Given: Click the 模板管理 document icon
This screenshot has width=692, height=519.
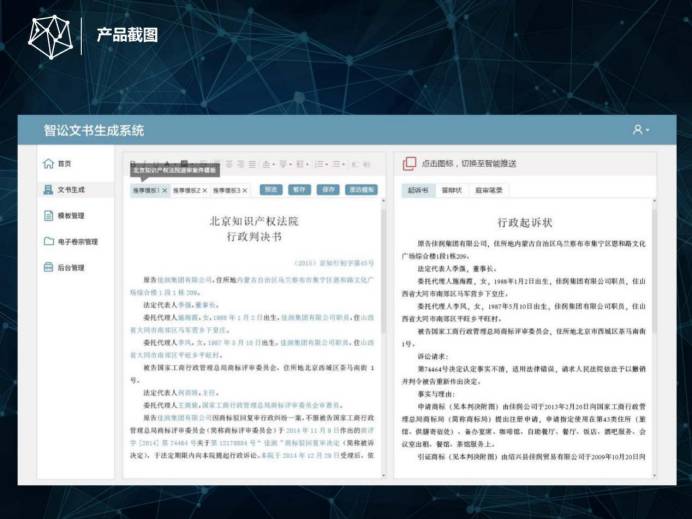Looking at the screenshot, I should point(48,215).
